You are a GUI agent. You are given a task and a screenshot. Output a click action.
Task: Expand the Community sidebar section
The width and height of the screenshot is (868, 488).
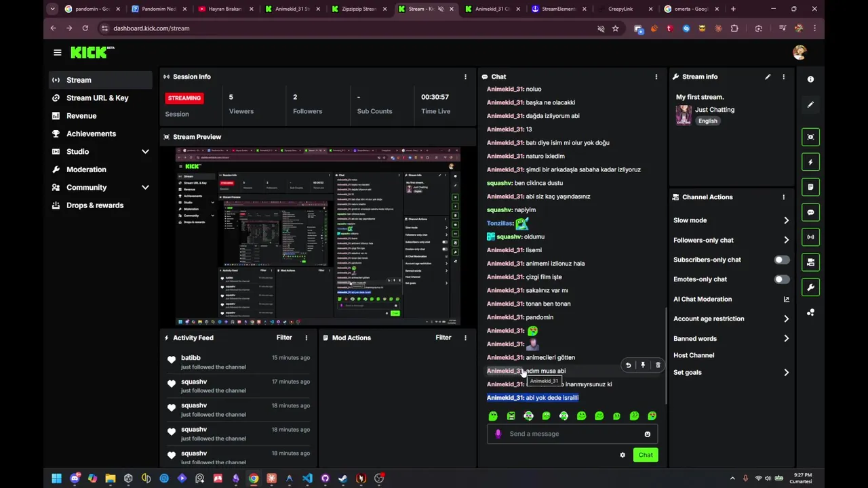pos(144,187)
